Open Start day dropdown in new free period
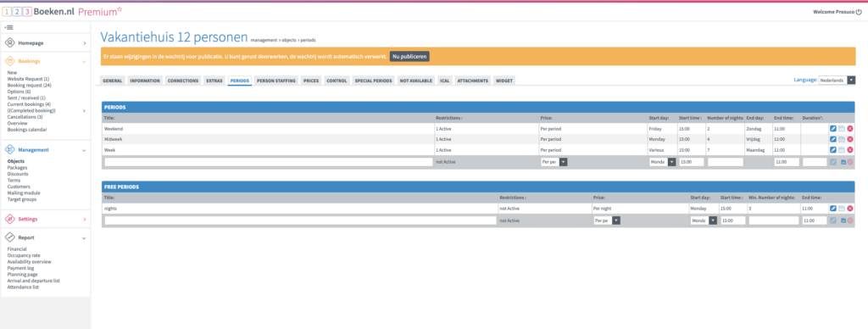The width and height of the screenshot is (868, 329). coord(704,220)
